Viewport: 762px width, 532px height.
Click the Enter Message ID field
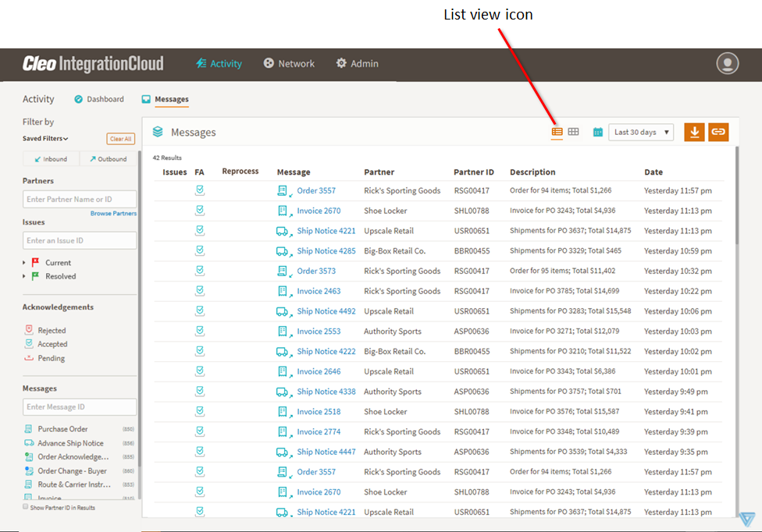click(x=79, y=407)
